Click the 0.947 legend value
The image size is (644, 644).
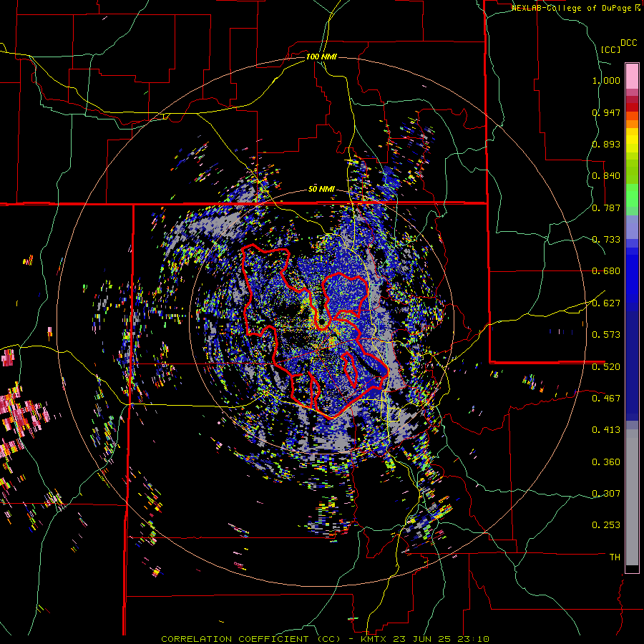pyautogui.click(x=606, y=112)
